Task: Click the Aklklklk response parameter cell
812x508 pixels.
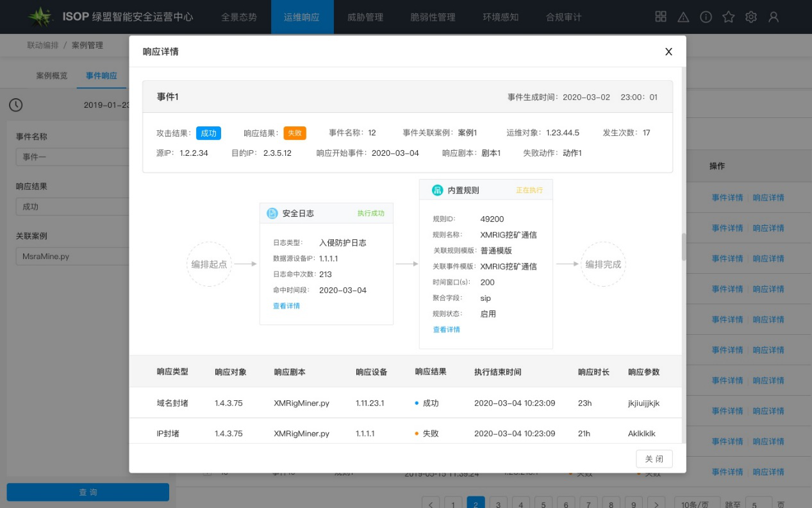Action: pyautogui.click(x=642, y=434)
